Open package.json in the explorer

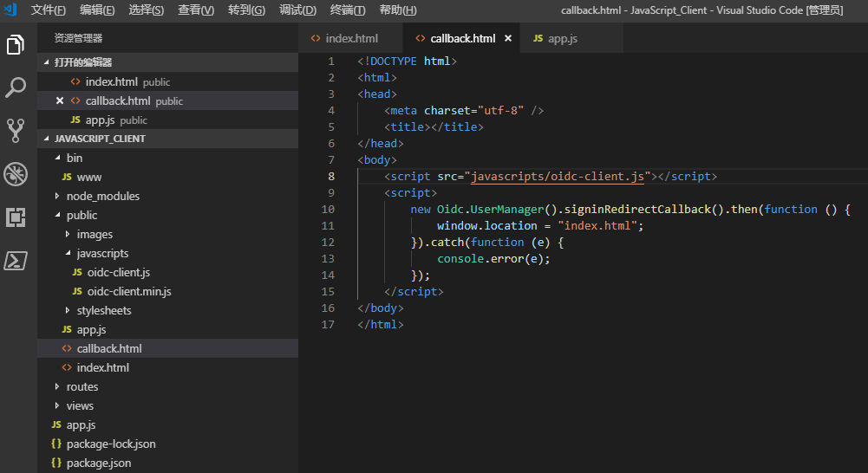[98, 463]
